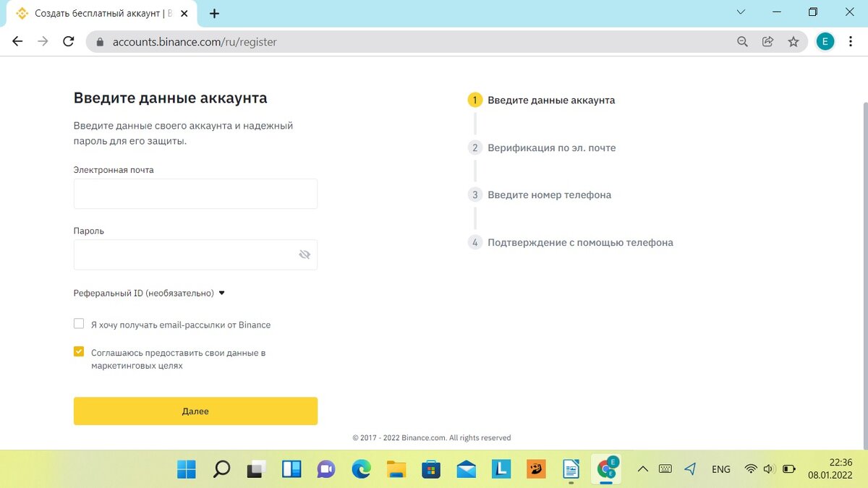Select the Создать бесплатный аккаунт tab
The image size is (868, 488).
pyautogui.click(x=101, y=14)
